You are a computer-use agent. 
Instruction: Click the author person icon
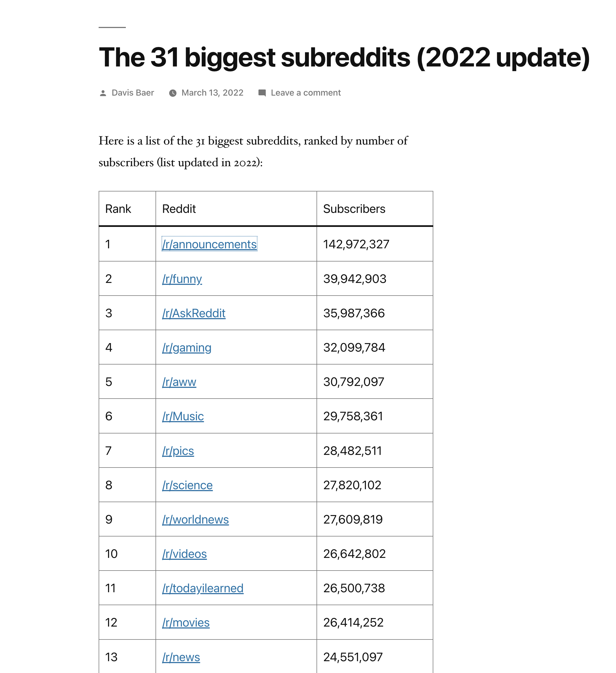click(103, 93)
